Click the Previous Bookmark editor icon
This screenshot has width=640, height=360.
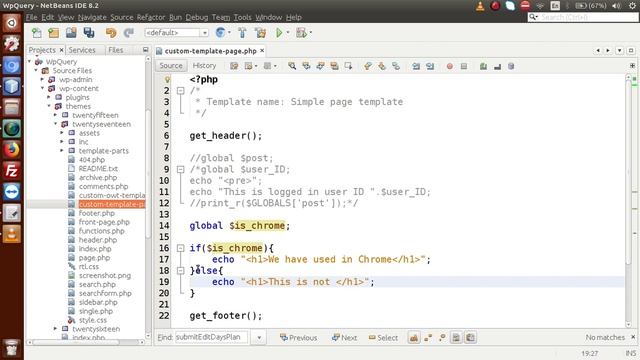click(x=368, y=66)
